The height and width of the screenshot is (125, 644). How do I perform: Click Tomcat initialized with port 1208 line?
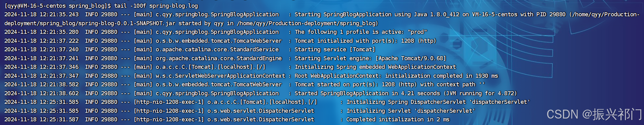[x=365, y=41]
